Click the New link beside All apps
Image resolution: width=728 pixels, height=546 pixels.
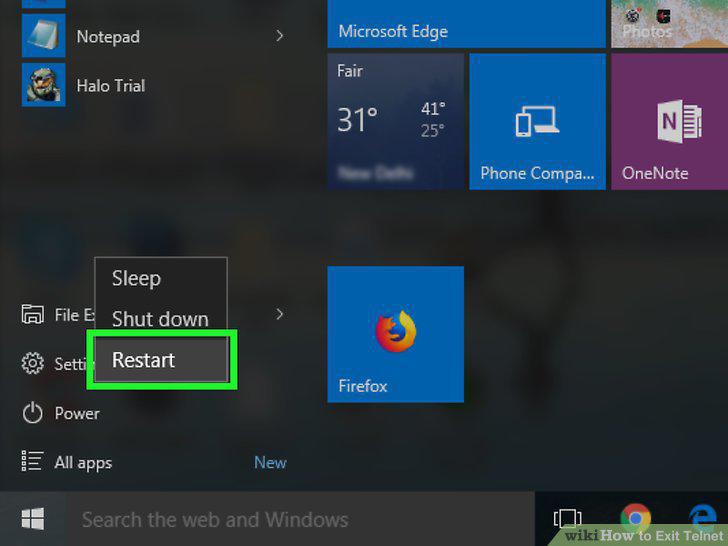(270, 462)
